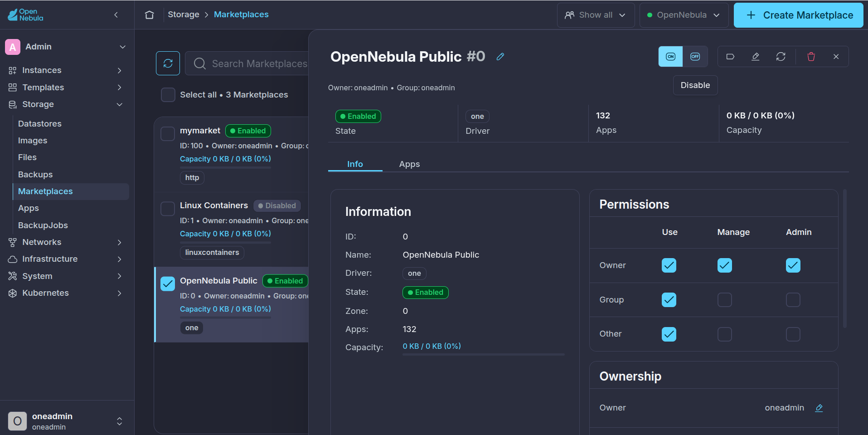Switch to the Info tab
This screenshot has height=435, width=868.
[x=355, y=164]
